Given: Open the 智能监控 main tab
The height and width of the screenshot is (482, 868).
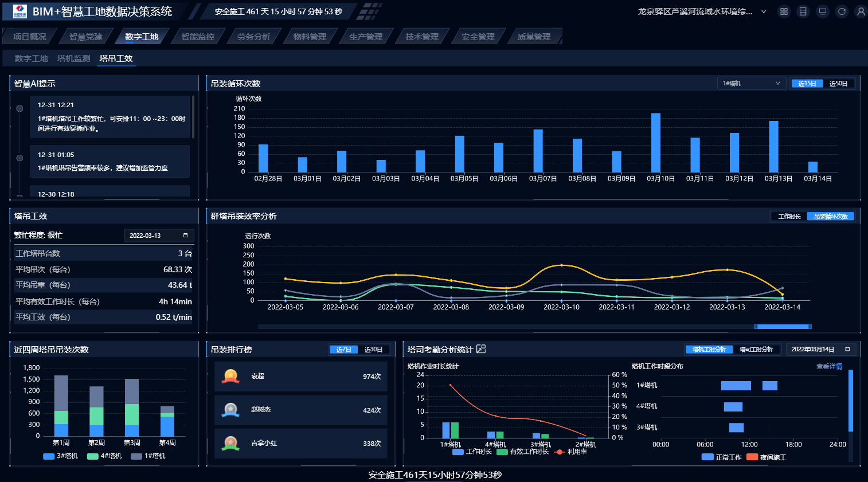Looking at the screenshot, I should pyautogui.click(x=198, y=37).
